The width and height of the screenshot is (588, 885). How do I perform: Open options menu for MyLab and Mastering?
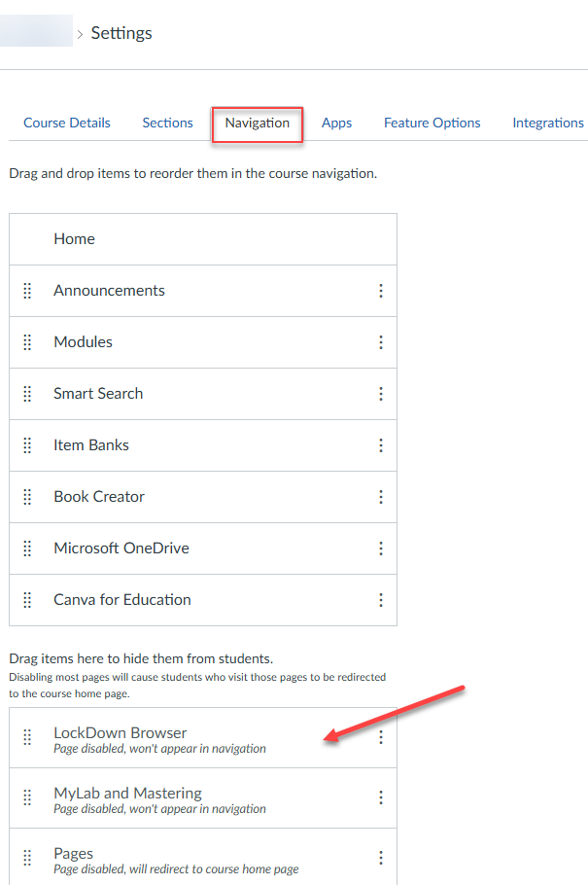click(381, 797)
